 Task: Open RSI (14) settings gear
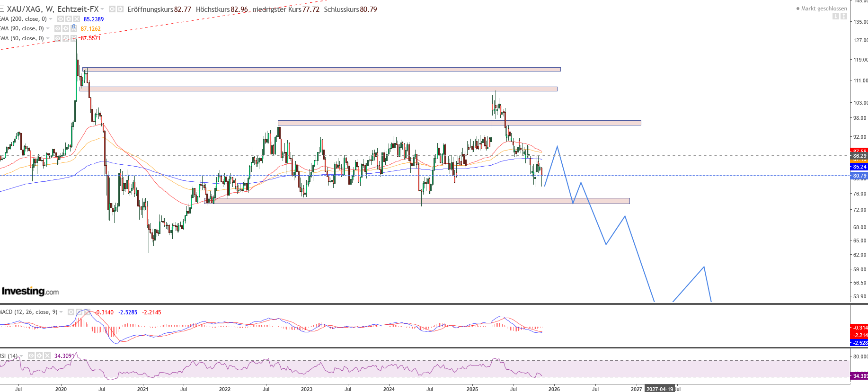point(39,356)
